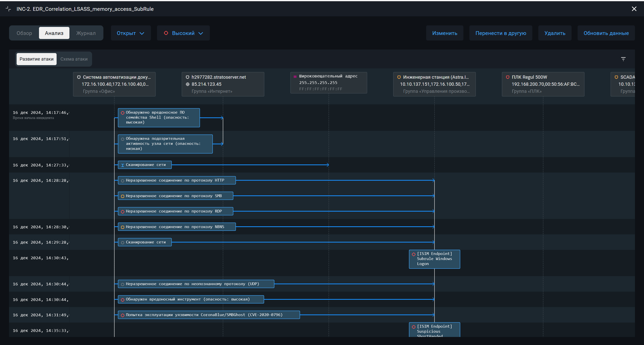Click the Изменить button
644x345 pixels.
pos(445,33)
